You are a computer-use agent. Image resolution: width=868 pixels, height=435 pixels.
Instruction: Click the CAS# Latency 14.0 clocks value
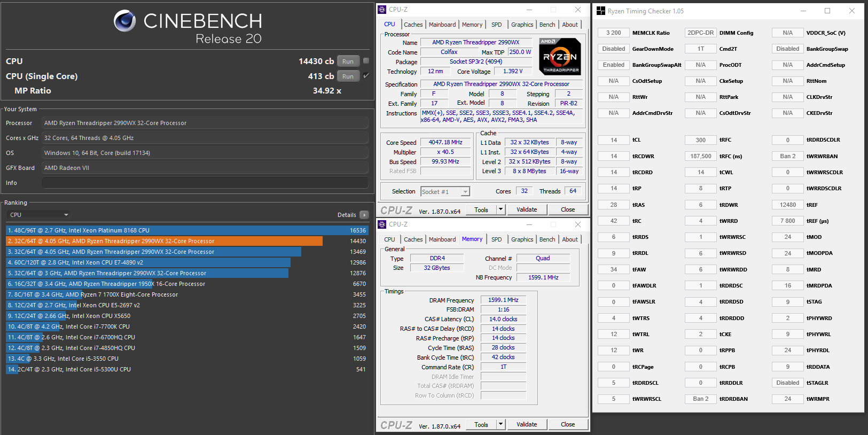(503, 319)
